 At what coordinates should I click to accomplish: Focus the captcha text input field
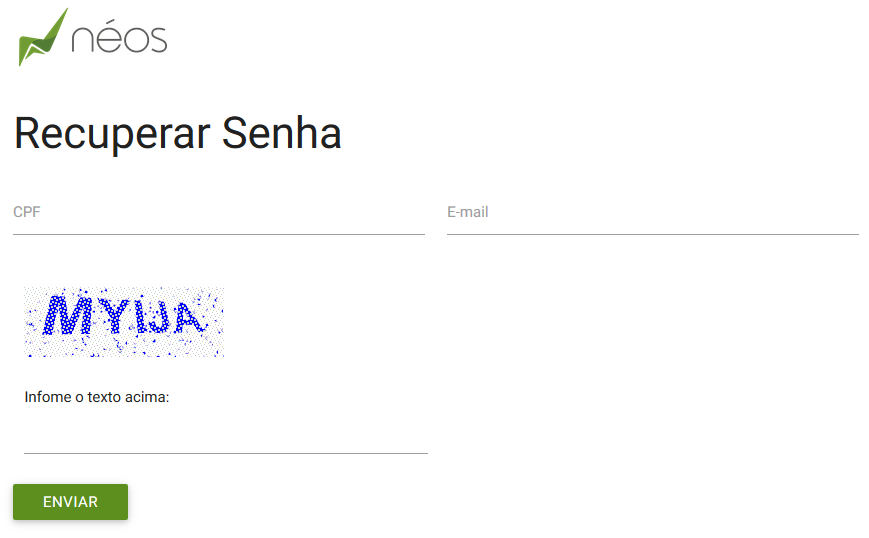tap(225, 436)
